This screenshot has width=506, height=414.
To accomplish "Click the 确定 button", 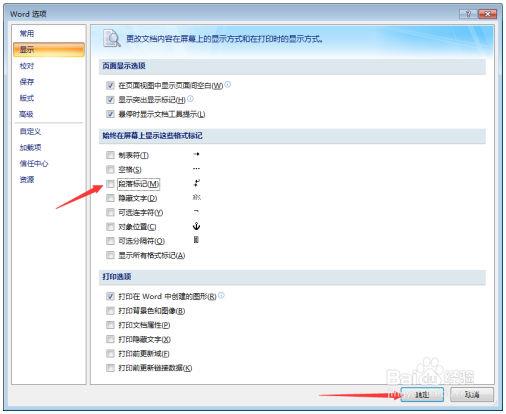I will (x=422, y=395).
